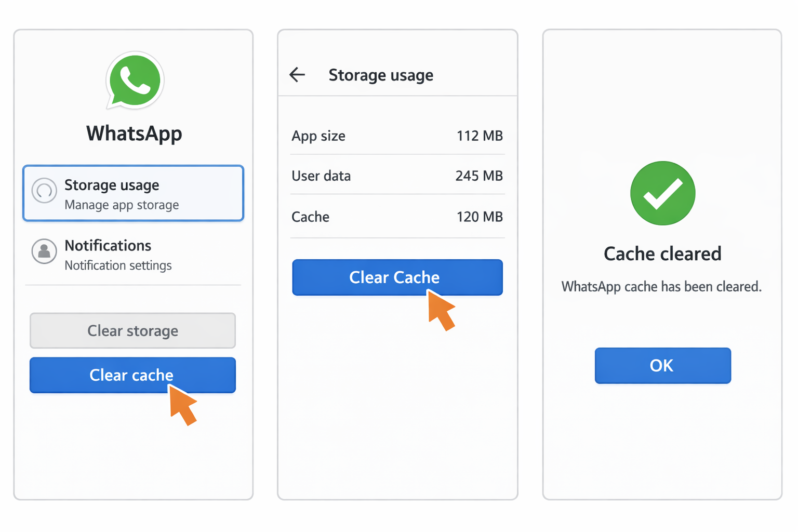Click the blue Clear Cache button
Viewport: 798px width, 532px height.
397,277
